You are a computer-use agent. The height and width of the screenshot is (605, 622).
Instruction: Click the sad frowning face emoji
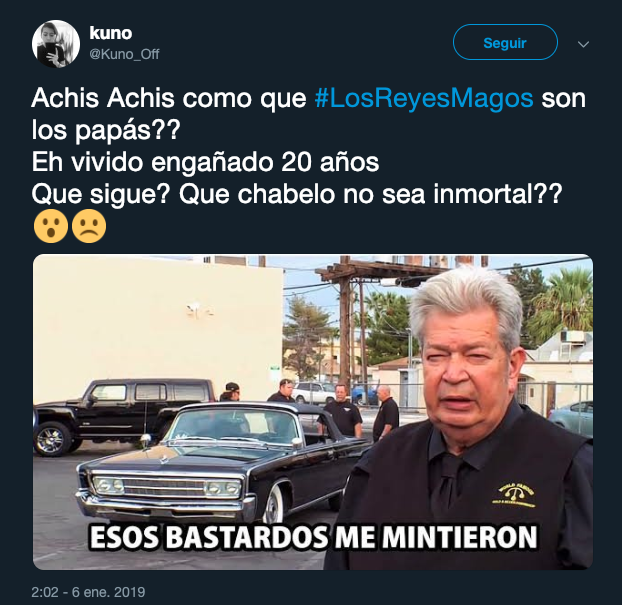[89, 227]
